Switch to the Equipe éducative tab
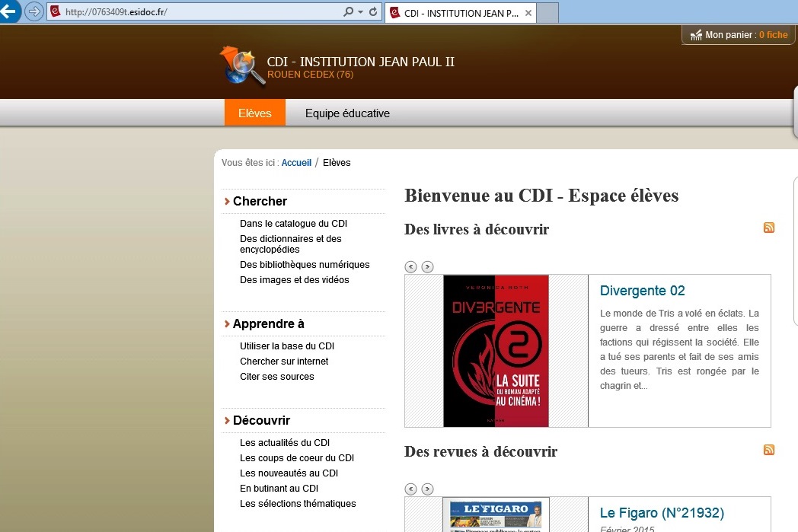Image resolution: width=798 pixels, height=532 pixels. [x=347, y=113]
